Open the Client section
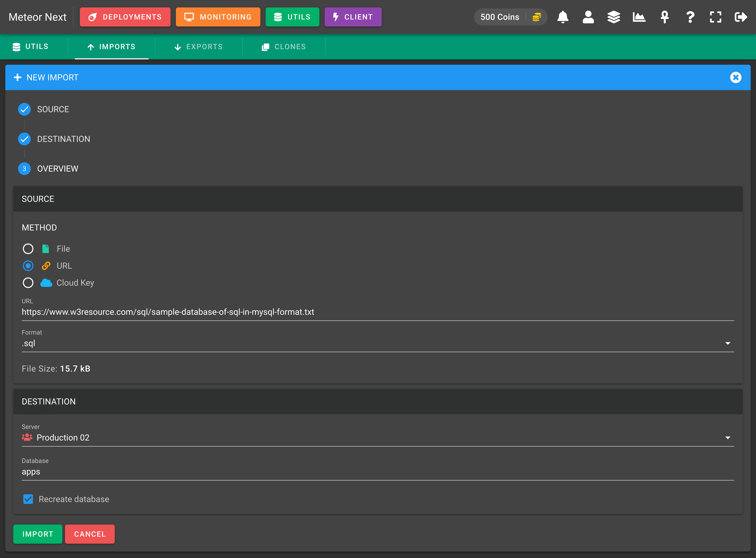 (x=353, y=17)
